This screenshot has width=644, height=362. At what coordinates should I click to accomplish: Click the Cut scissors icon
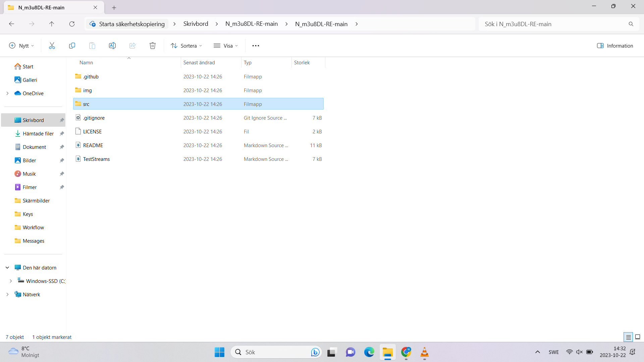[x=52, y=46]
